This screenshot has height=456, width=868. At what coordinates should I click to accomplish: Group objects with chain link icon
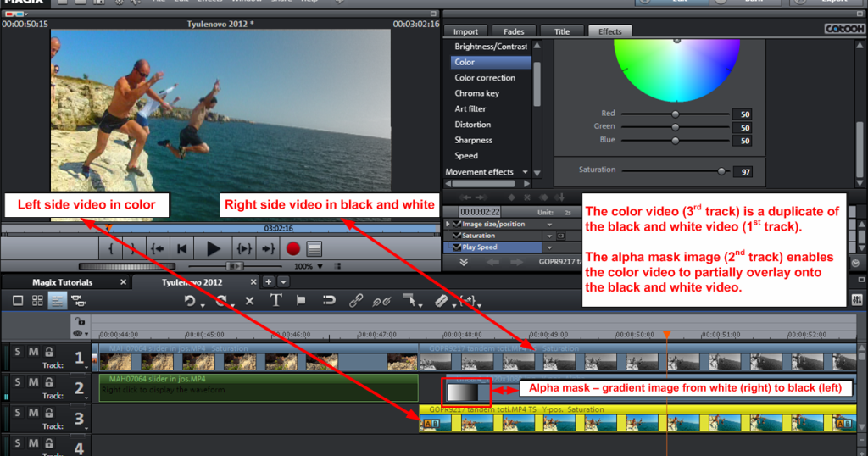[355, 301]
